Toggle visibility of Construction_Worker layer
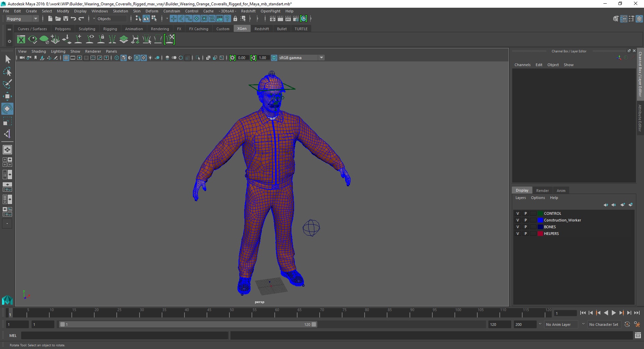 click(518, 220)
